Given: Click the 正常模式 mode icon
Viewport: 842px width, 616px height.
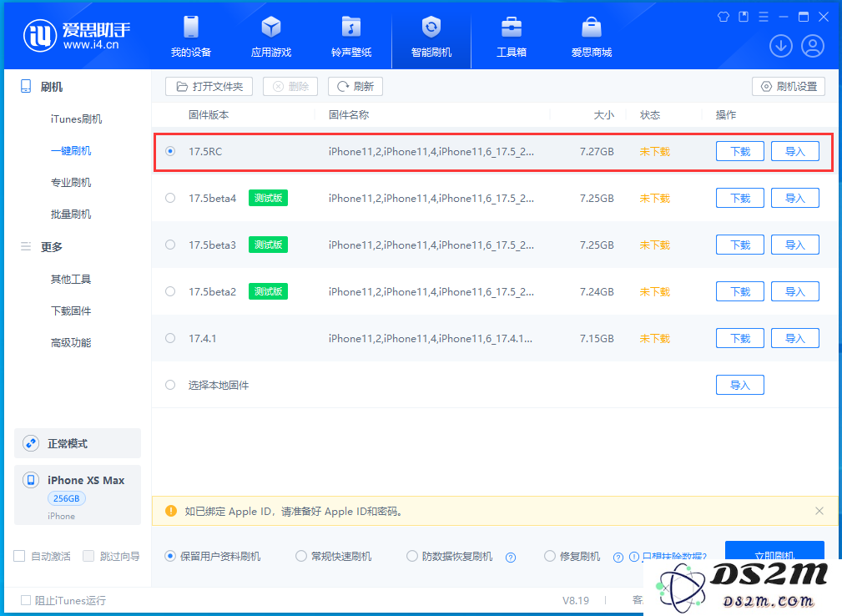Looking at the screenshot, I should click(31, 443).
